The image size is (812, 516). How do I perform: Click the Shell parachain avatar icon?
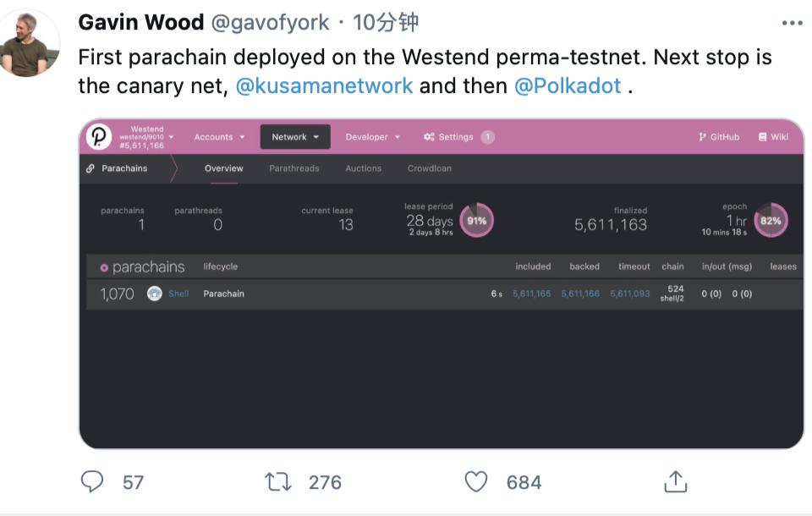point(154,294)
